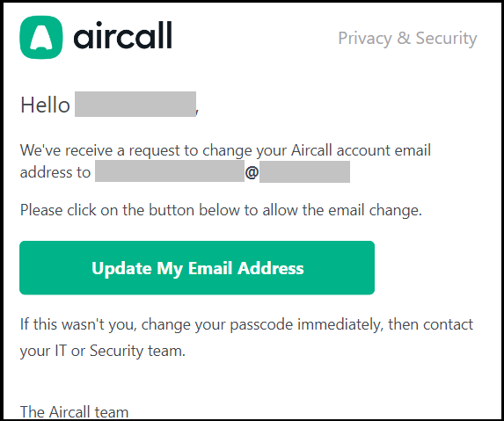The height and width of the screenshot is (421, 504).
Task: Click the 'We've receive a request' sentence
Action: pos(225,150)
